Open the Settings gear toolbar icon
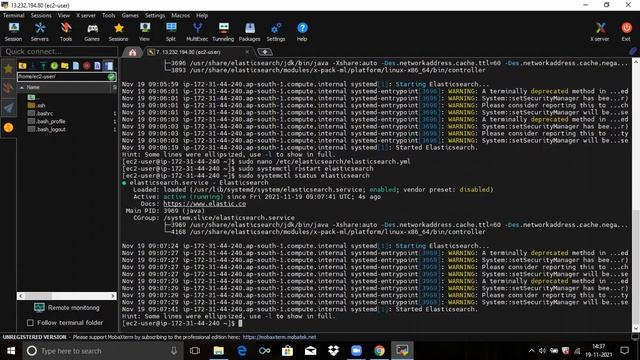The width and height of the screenshot is (640, 360). [x=276, y=32]
